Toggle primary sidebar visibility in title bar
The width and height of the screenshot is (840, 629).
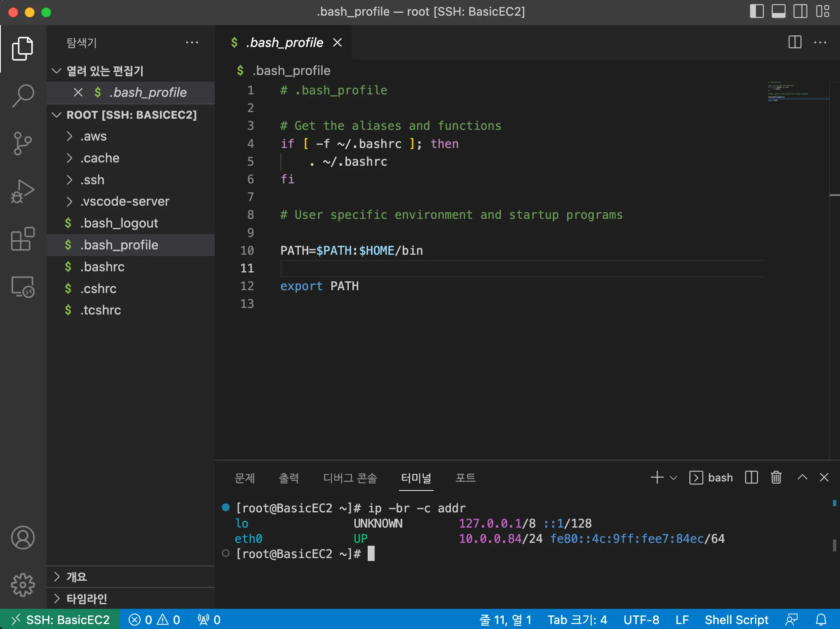756,11
